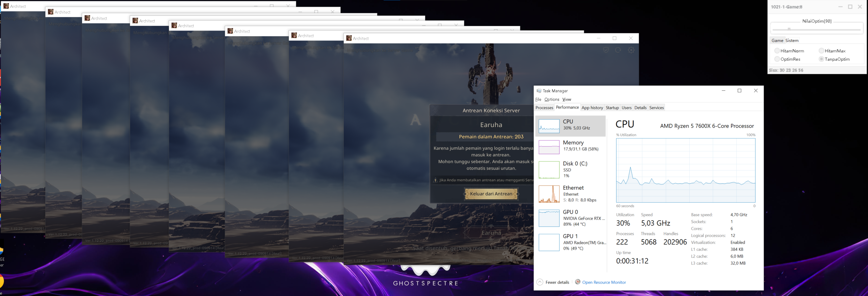Click the 'Pemain dalam Antrean: 203' text
The height and width of the screenshot is (296, 868).
(x=491, y=137)
